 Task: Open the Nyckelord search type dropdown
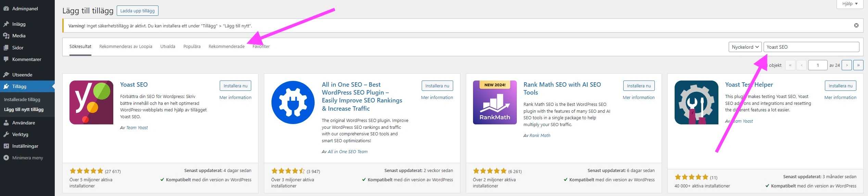745,47
